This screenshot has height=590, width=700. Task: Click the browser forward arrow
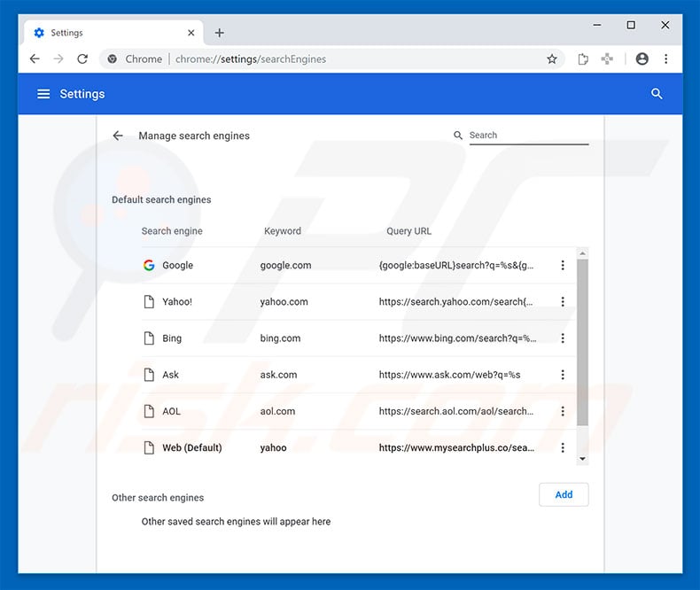pyautogui.click(x=58, y=58)
